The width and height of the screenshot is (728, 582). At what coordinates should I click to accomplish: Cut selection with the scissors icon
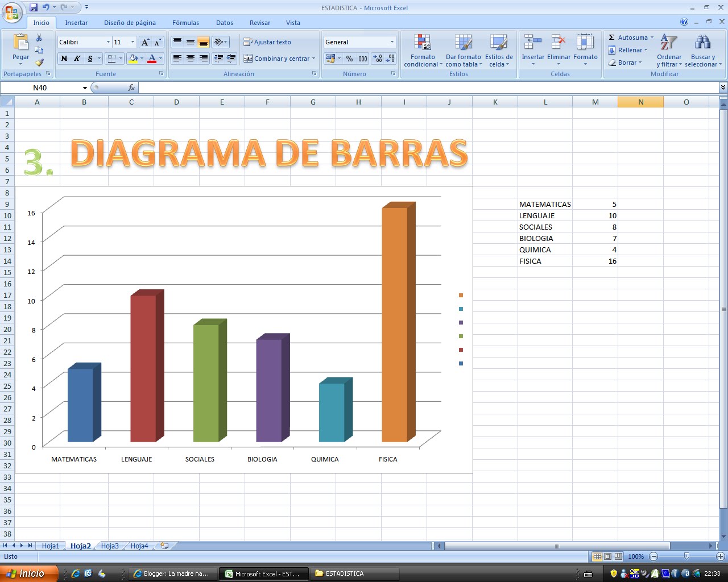39,38
